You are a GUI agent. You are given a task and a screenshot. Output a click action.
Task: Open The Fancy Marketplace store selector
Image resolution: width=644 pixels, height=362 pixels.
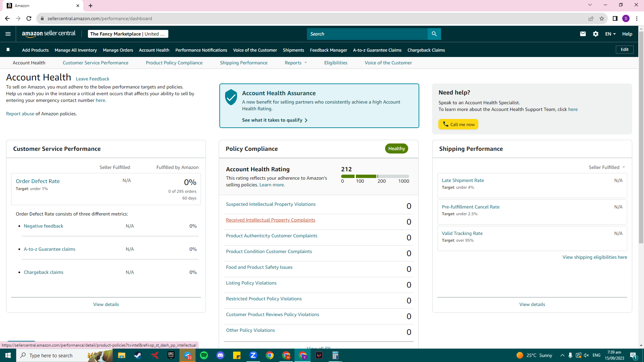[128, 34]
